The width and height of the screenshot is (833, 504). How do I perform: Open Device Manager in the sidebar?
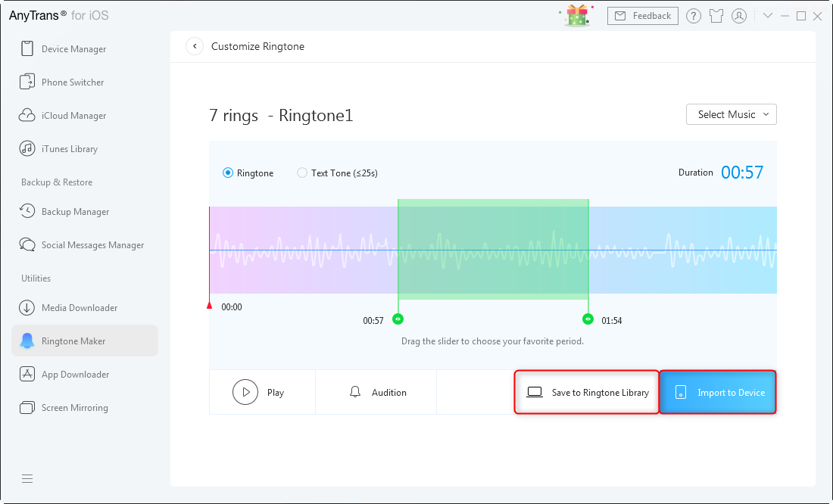pyautogui.click(x=73, y=49)
